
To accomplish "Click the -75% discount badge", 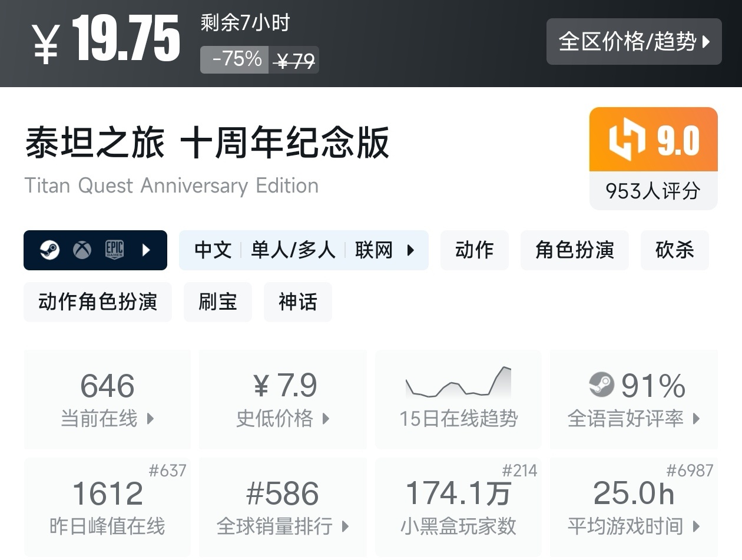I will (x=234, y=59).
